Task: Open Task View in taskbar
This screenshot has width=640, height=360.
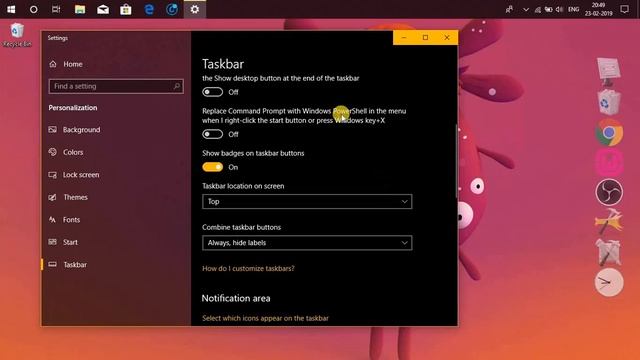Action: (x=56, y=9)
